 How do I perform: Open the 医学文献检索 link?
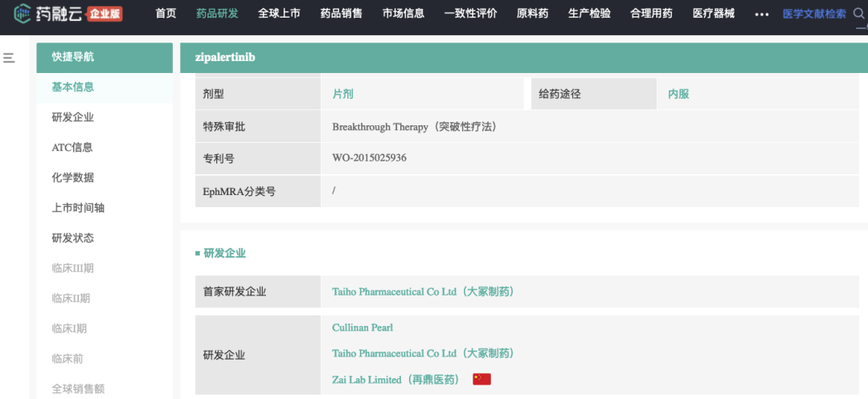tap(813, 14)
